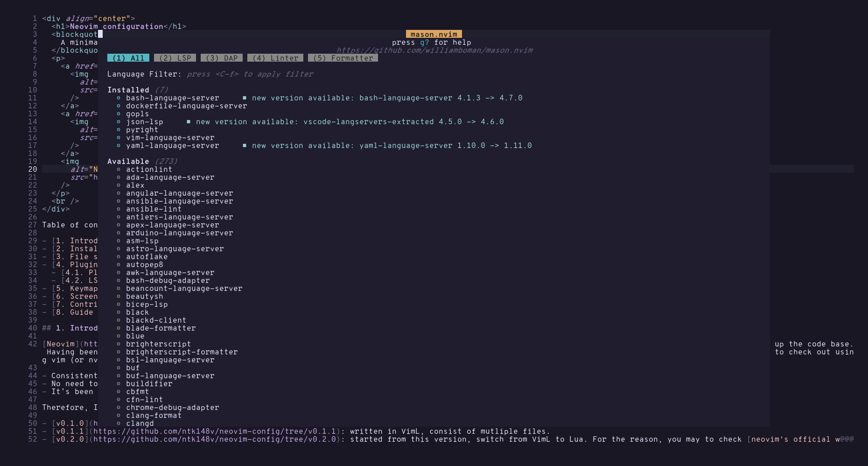Select autoflake package
Screen dimensions: 868x466
147,256
